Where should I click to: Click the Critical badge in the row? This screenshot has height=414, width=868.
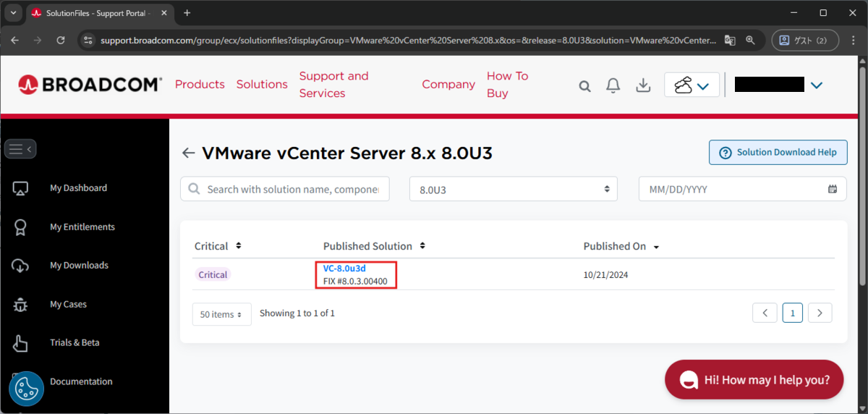[213, 275]
